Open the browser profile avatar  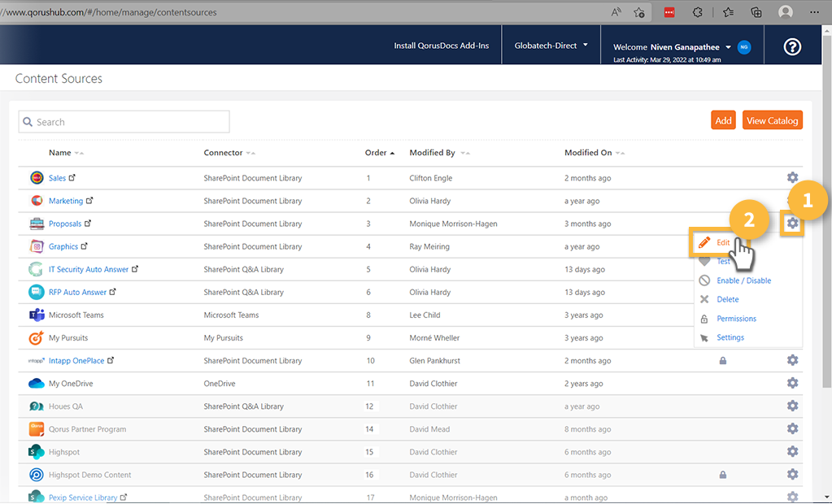coord(786,12)
